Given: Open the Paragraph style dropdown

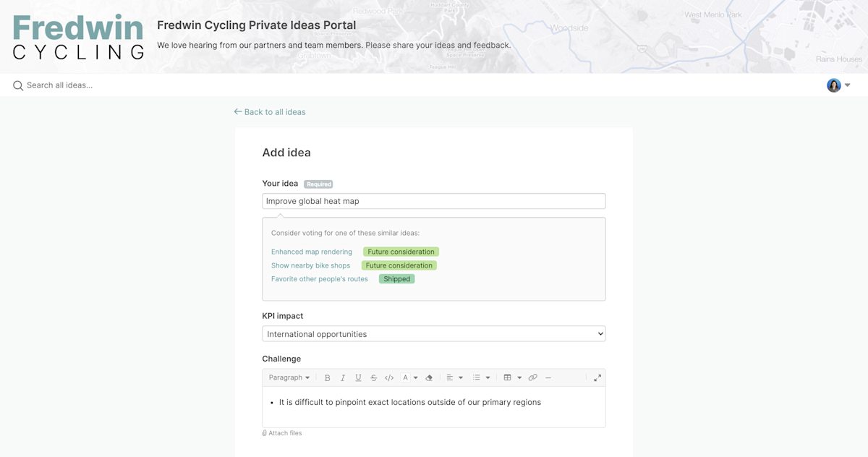Looking at the screenshot, I should click(289, 377).
